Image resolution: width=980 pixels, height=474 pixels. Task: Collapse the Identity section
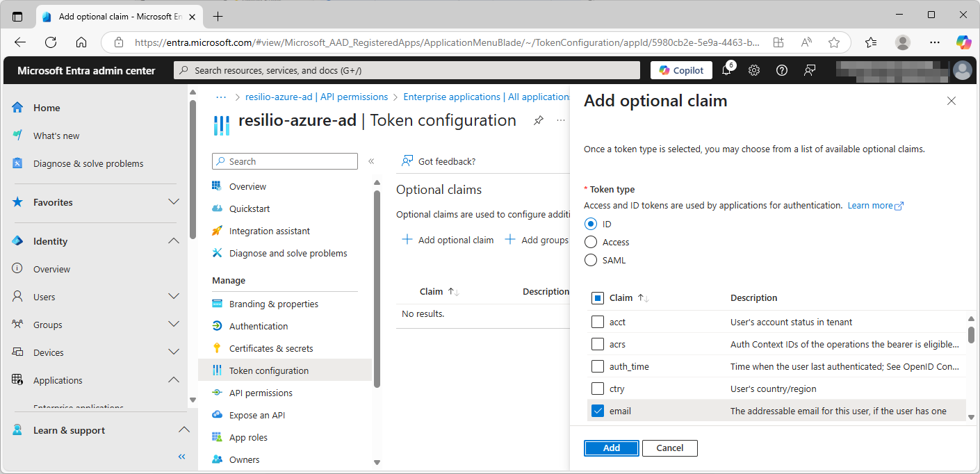[174, 240]
